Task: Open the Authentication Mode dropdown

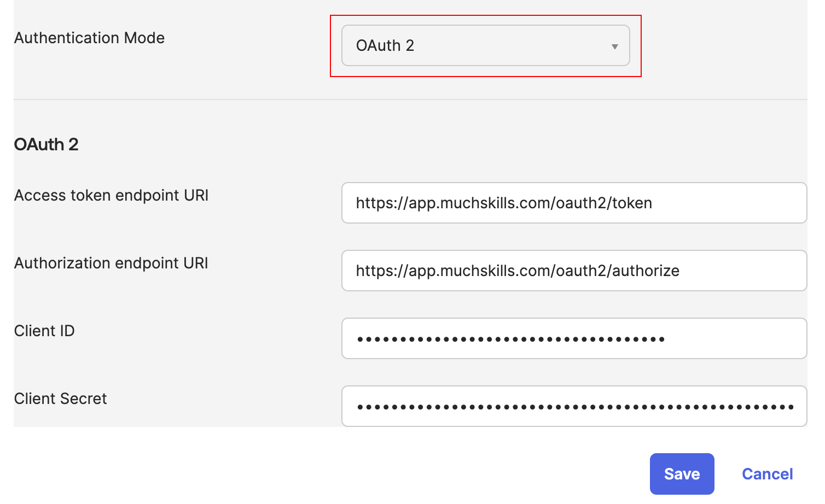Action: pyautogui.click(x=485, y=45)
